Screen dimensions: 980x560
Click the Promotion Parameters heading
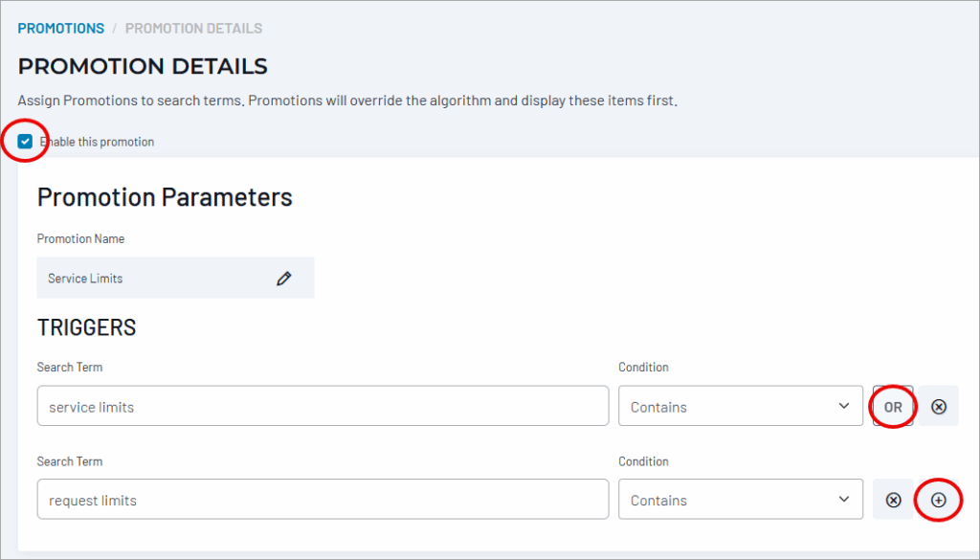pyautogui.click(x=165, y=197)
